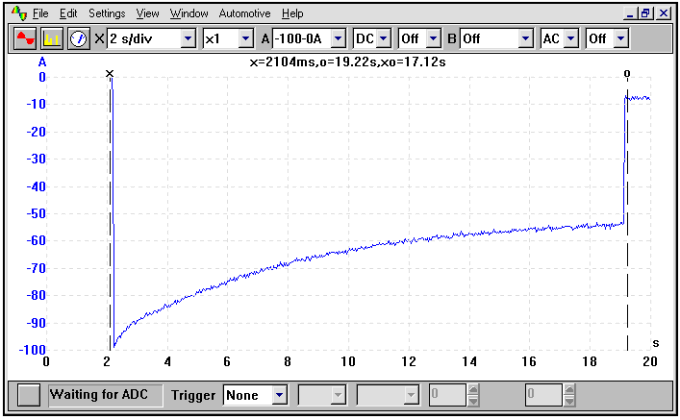Click the View menu
This screenshot has height=420, width=680.
(x=147, y=14)
